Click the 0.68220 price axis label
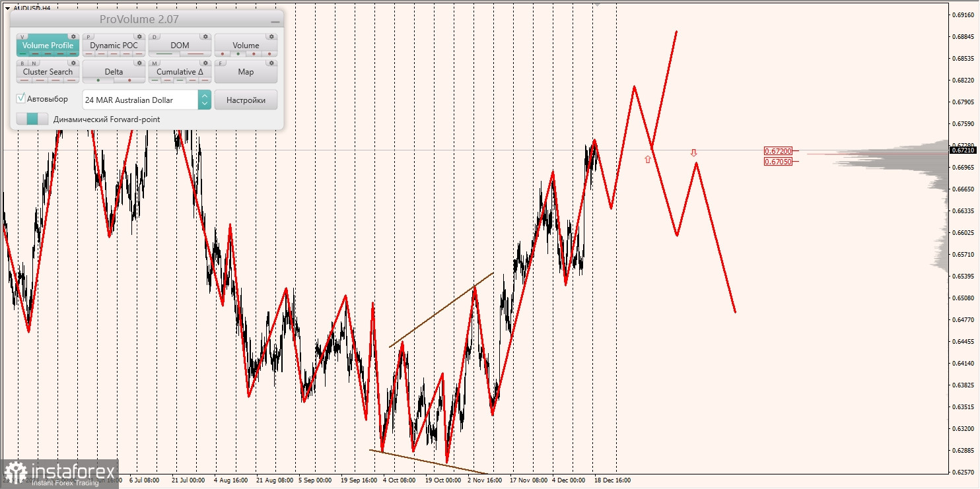Viewport: 980px width, 489px height. point(963,80)
